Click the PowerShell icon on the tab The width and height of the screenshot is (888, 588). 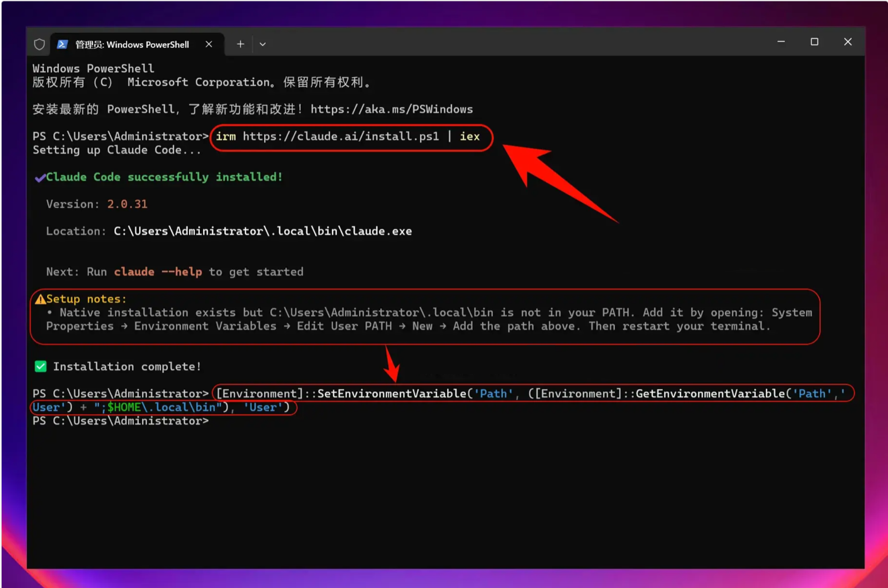63,44
